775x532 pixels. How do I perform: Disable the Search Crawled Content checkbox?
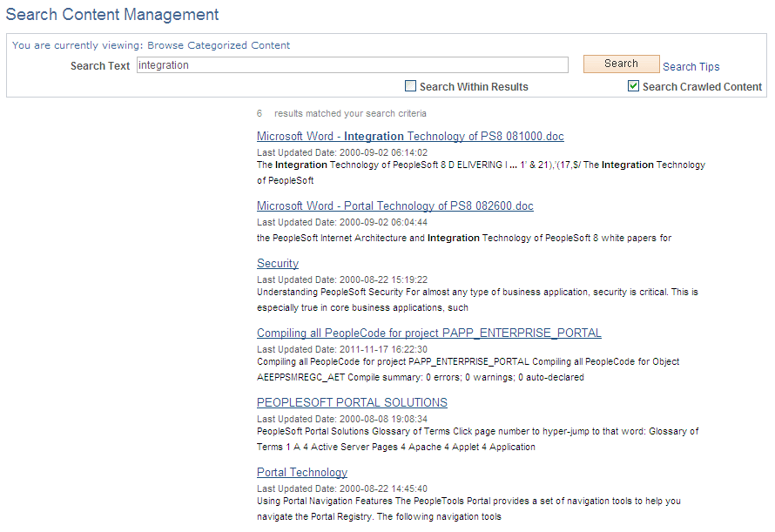pos(633,86)
